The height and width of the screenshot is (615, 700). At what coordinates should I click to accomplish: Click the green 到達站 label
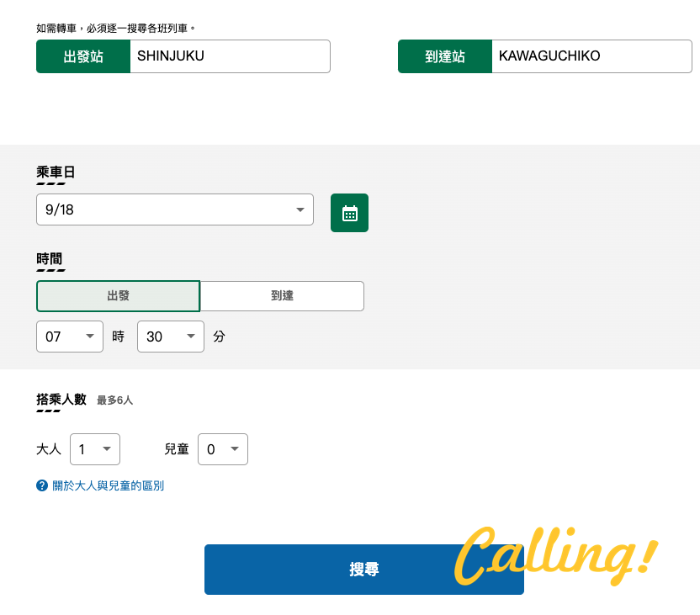tap(445, 56)
